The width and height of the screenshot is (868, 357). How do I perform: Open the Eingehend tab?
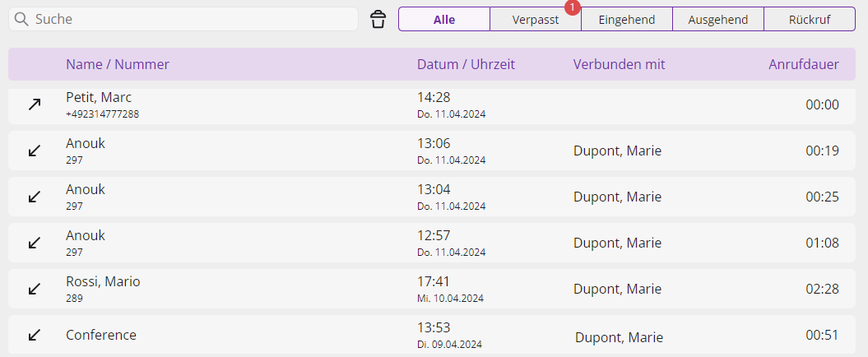[627, 20]
